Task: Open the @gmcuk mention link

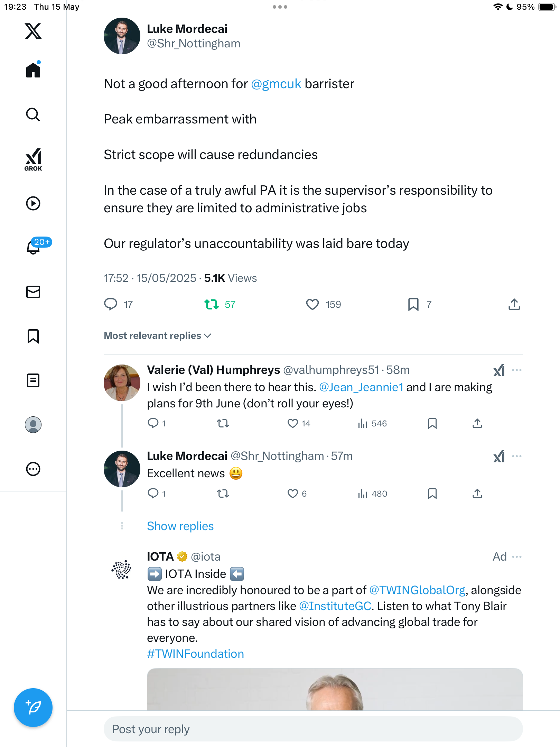Action: click(x=276, y=84)
